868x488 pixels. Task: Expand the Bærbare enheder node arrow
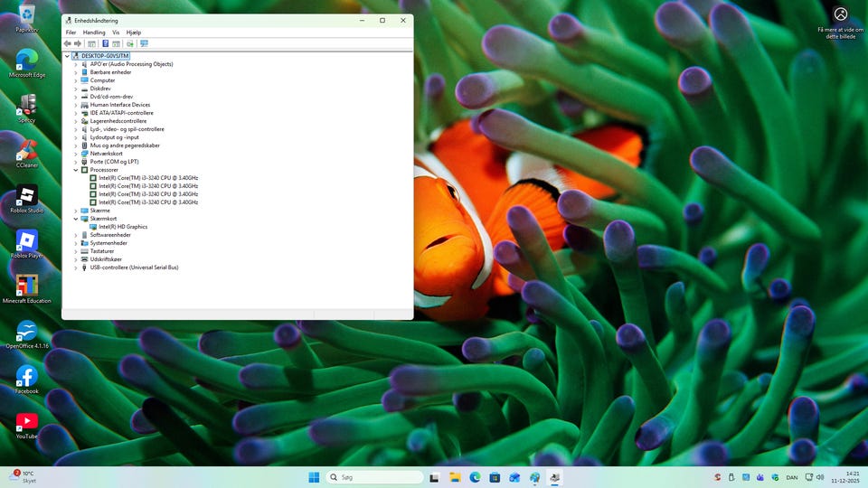(76, 72)
